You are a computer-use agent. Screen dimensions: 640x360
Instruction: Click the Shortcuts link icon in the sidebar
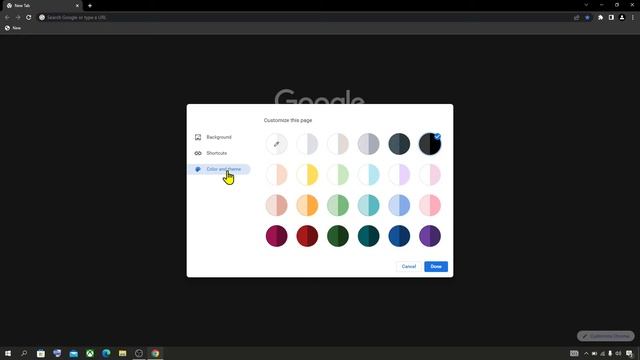pyautogui.click(x=198, y=153)
